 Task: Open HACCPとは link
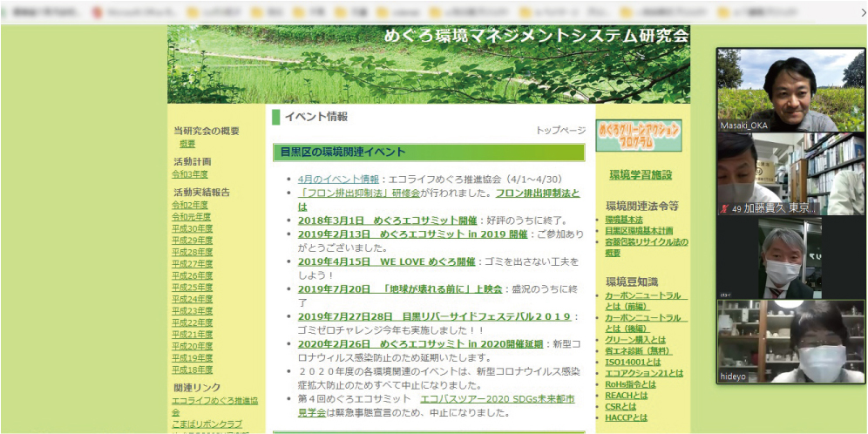(626, 417)
